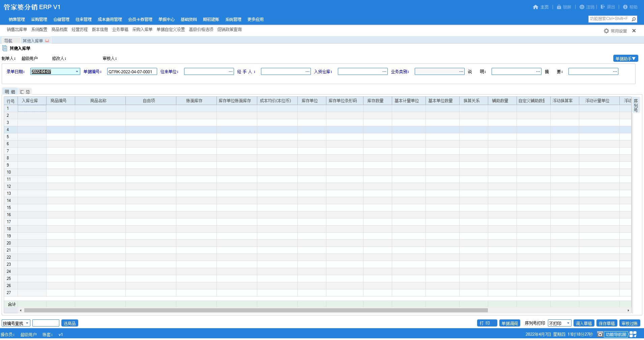Open 经手人 lookup ellipsis button
This screenshot has width=644, height=340.
tap(308, 72)
